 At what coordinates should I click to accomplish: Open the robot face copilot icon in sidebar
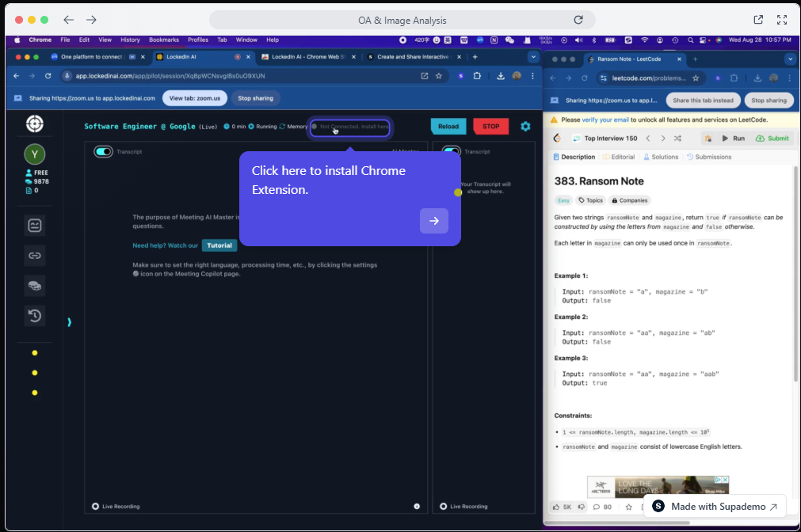point(35,225)
